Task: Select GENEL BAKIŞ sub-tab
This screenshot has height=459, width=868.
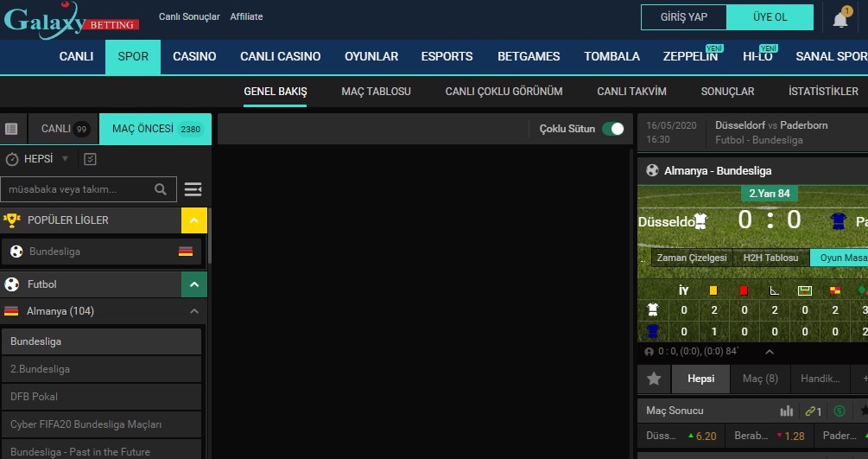Action: [x=276, y=92]
